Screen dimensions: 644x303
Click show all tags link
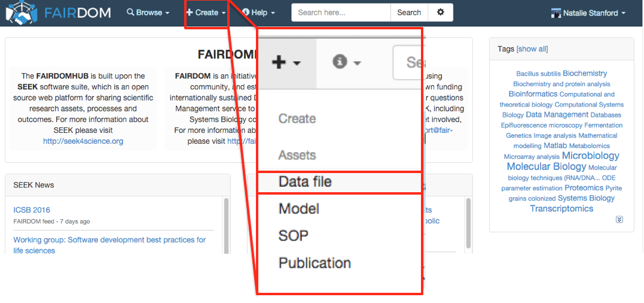pyautogui.click(x=532, y=49)
